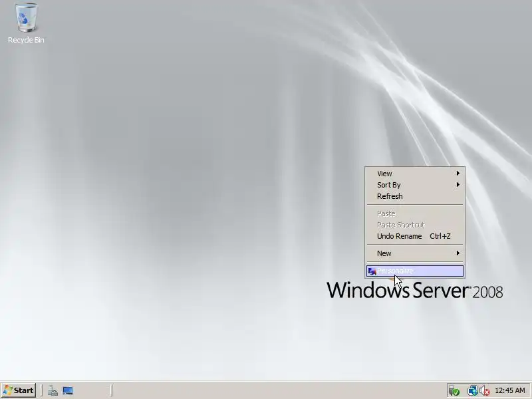Launch Server Manager from Quick Launch

click(53, 391)
